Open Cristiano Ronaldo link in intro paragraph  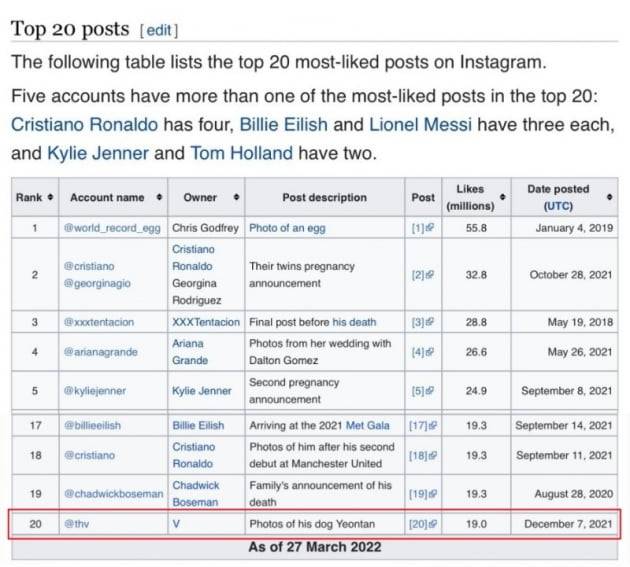[x=85, y=124]
